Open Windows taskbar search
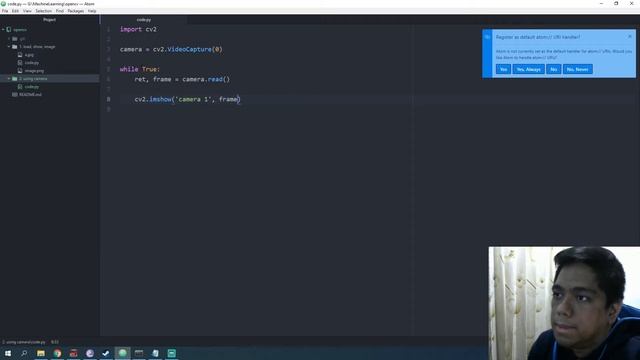The height and width of the screenshot is (360, 640). [24, 353]
